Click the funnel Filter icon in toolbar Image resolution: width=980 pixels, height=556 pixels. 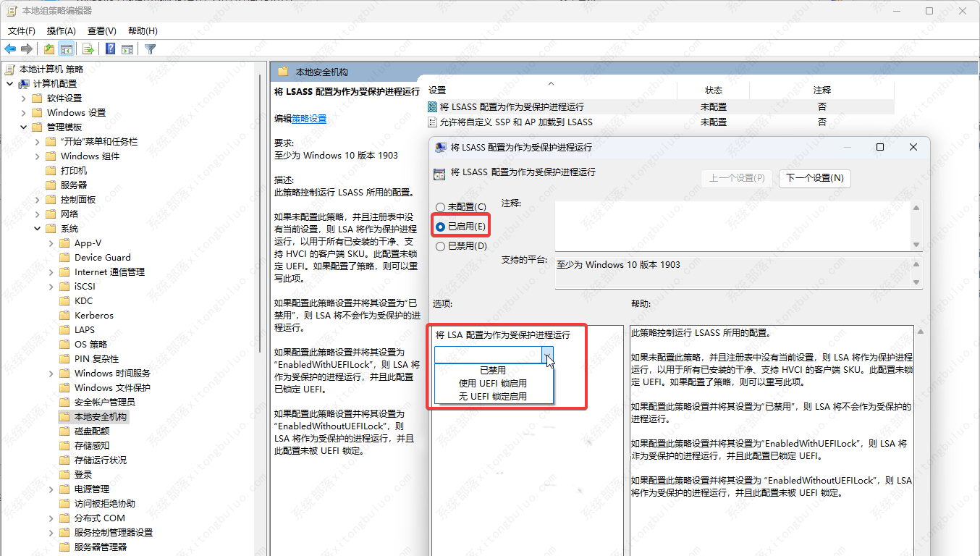point(150,49)
